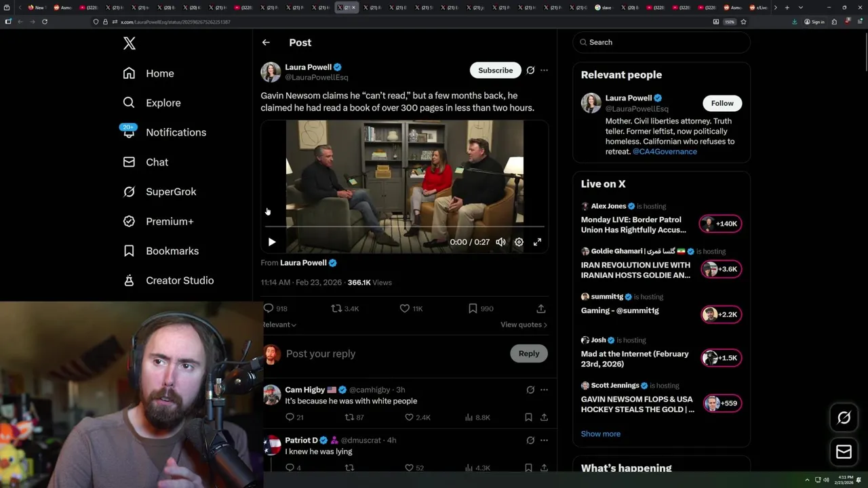Like Cam Higby's reply with 2.4K
This screenshot has height=488, width=868.
[418, 418]
